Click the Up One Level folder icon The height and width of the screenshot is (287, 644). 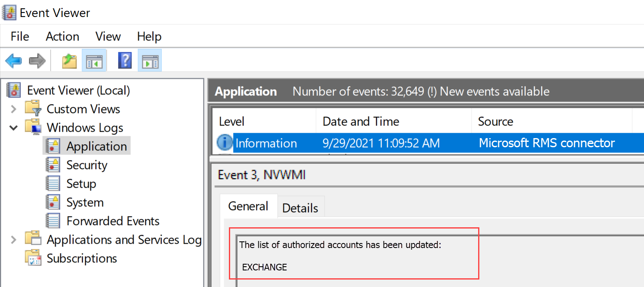(x=69, y=61)
